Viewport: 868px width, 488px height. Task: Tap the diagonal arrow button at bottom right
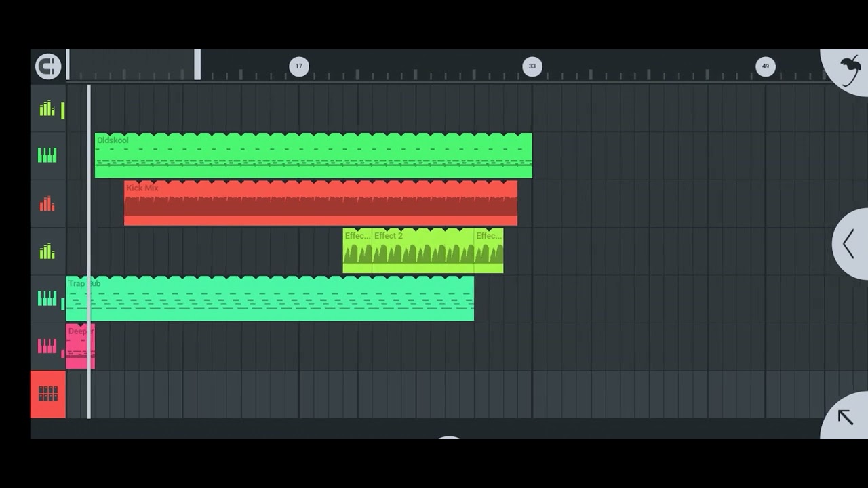(845, 415)
